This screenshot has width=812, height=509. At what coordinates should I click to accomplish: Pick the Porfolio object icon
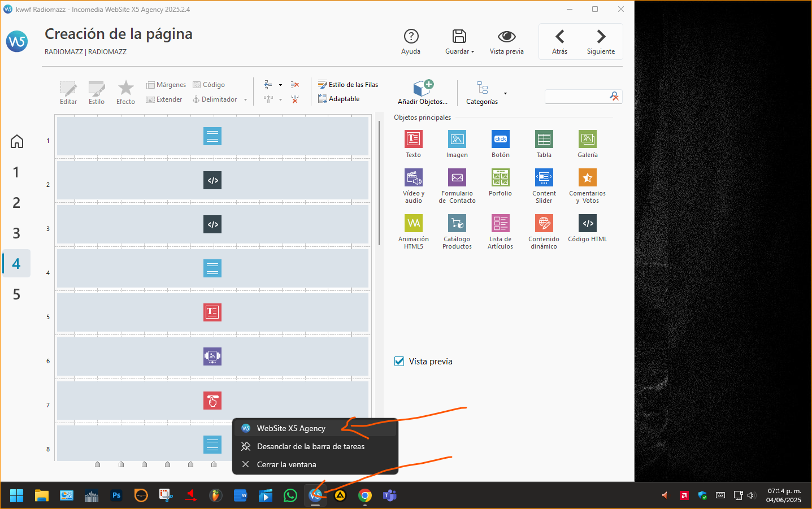pos(500,177)
